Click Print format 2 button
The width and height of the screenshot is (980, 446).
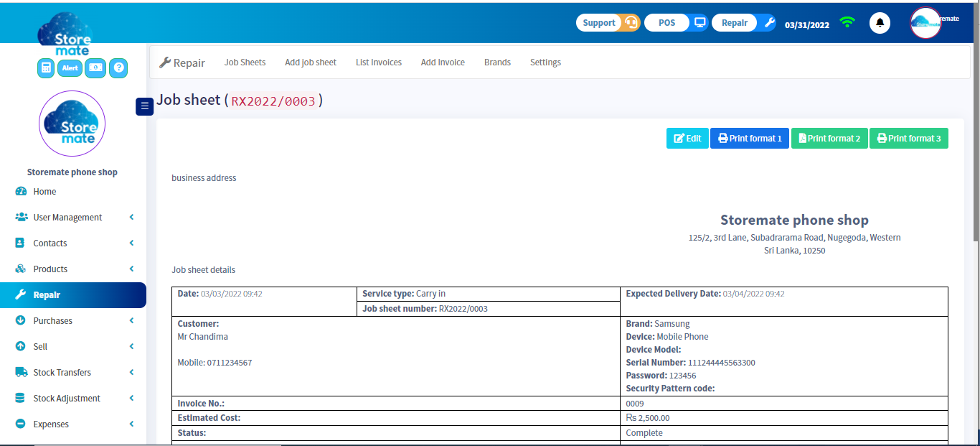coord(829,139)
